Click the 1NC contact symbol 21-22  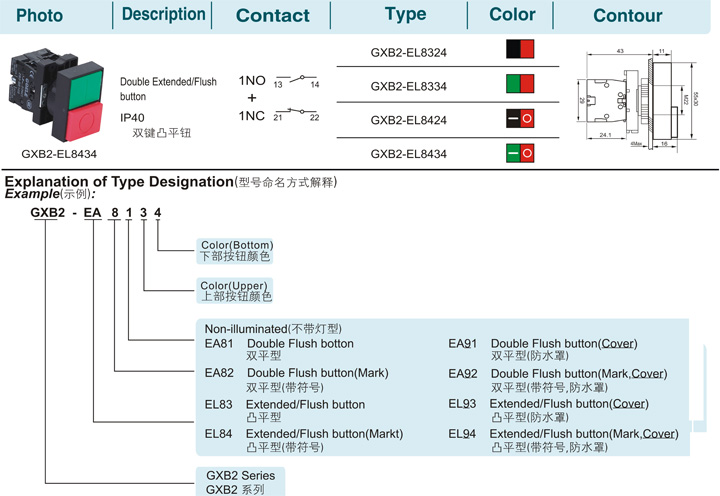tap(296, 114)
